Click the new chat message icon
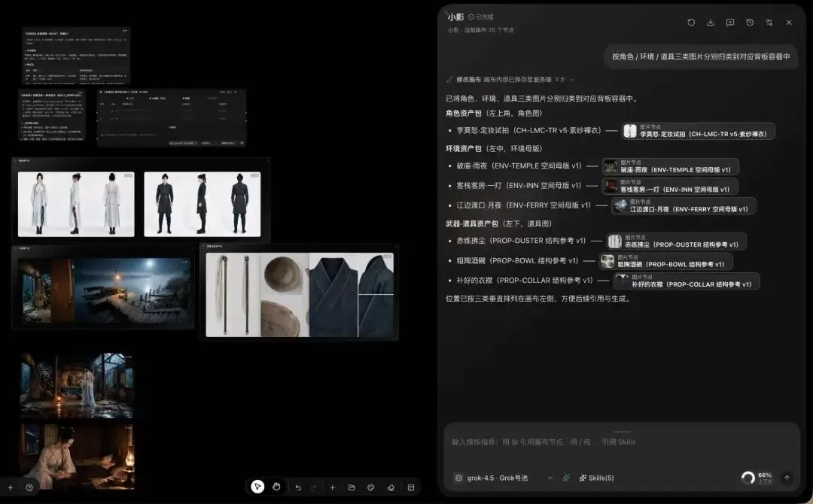Screen dimensions: 813x504 [730, 23]
